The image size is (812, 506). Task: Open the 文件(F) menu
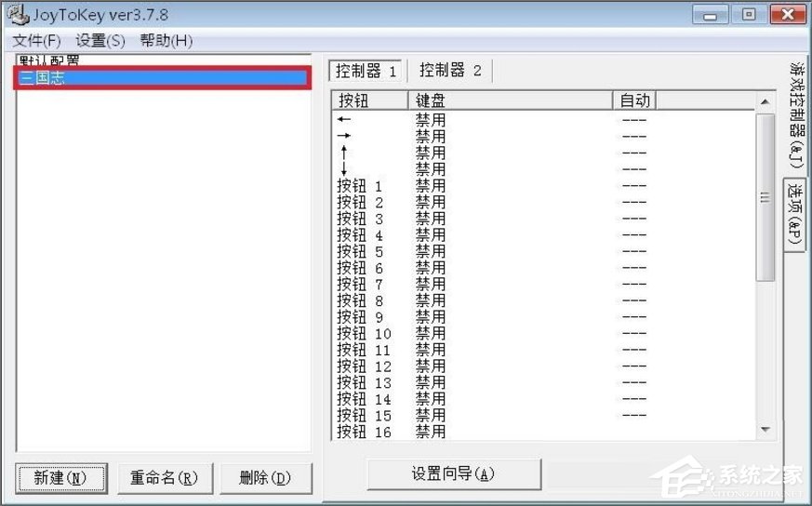(36, 40)
